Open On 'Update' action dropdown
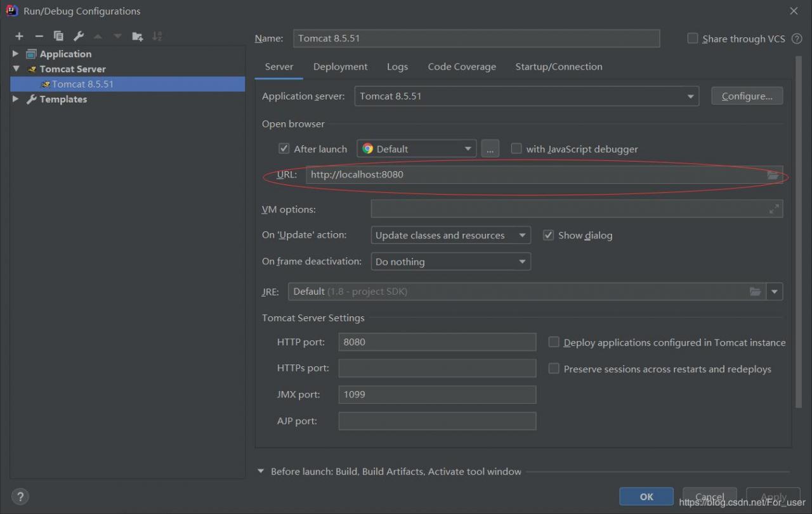 click(x=450, y=235)
